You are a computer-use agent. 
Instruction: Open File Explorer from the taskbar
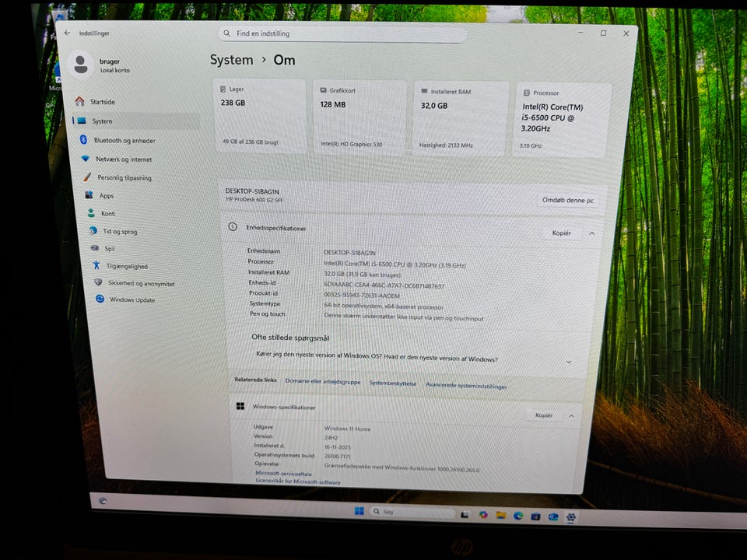tap(500, 515)
